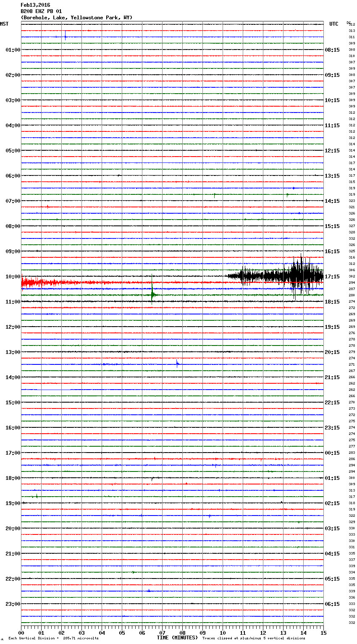
Task: Click the 21:15 UTC time label
Action: coord(332,377)
